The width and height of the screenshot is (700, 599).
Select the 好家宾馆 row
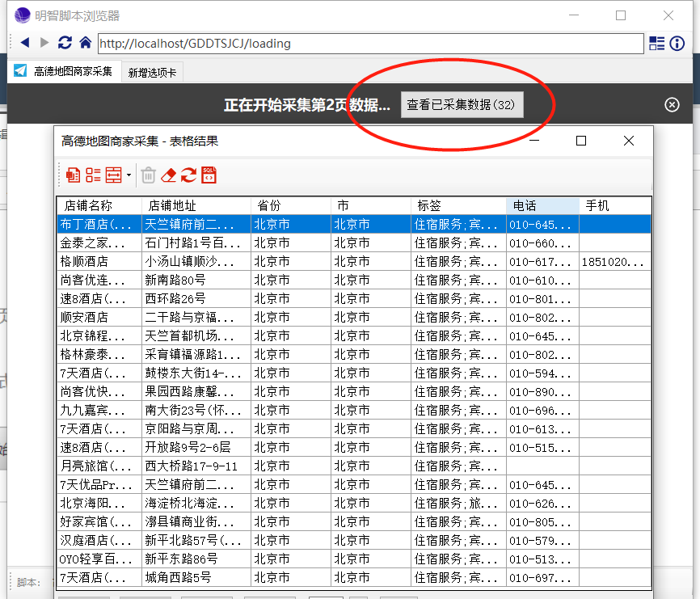pos(354,521)
